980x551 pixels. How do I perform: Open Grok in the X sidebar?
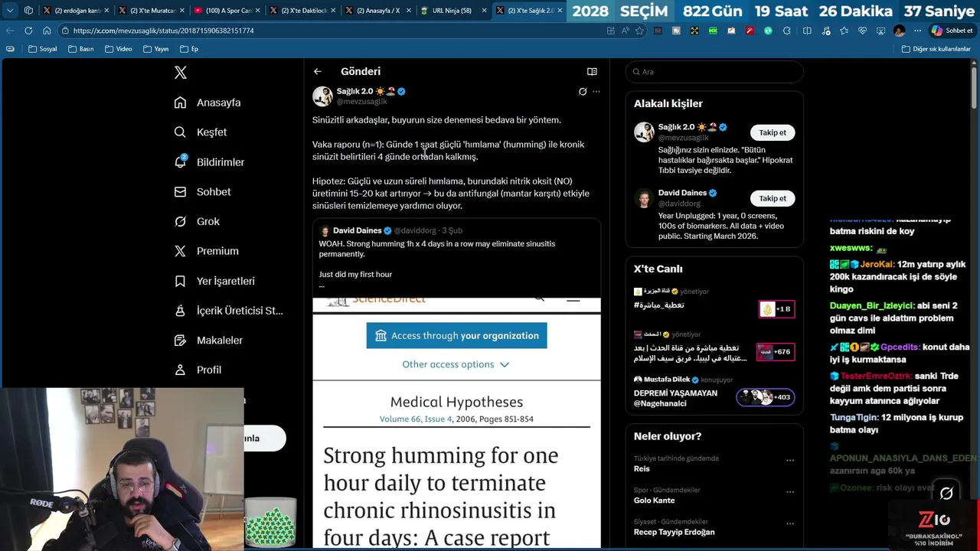(x=197, y=221)
